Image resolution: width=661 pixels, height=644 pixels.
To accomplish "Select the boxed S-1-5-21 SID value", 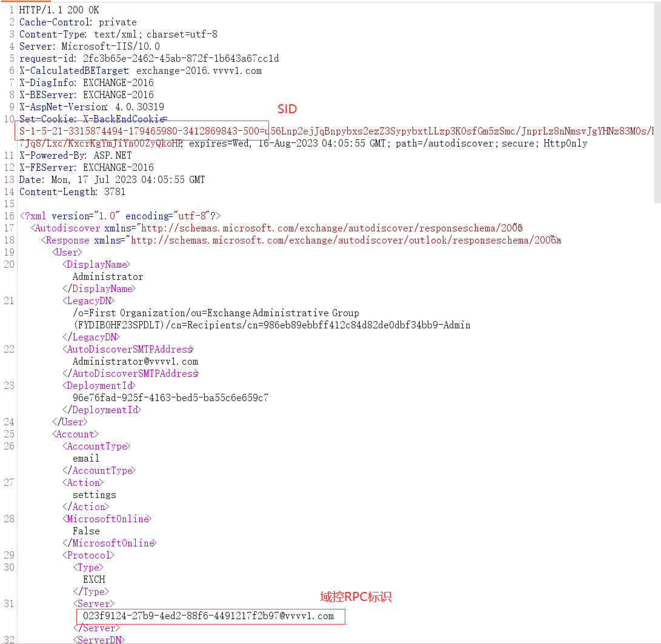I will (139, 131).
